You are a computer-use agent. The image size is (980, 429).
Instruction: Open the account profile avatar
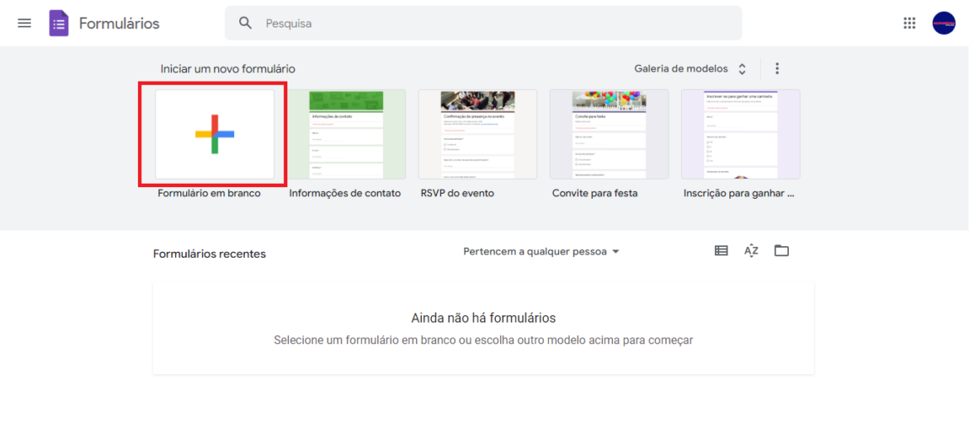[943, 23]
